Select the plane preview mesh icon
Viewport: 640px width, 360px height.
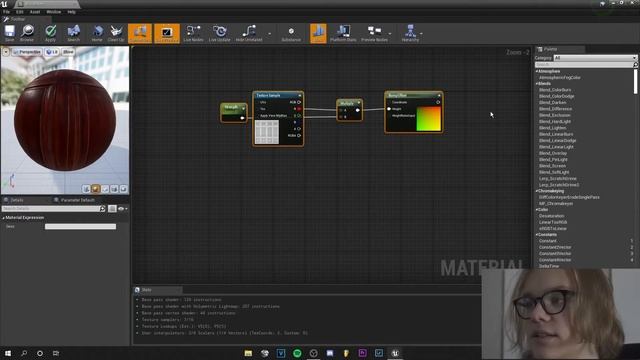point(105,189)
